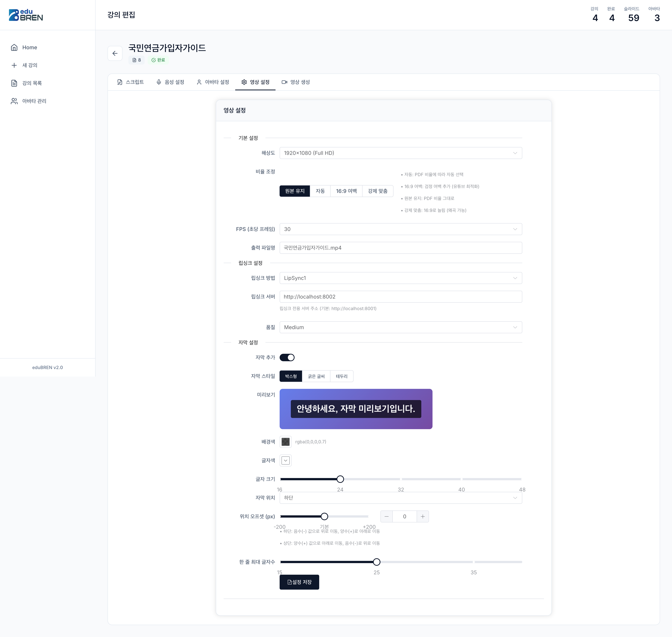Open the FPS dropdown showing 30

(401, 229)
